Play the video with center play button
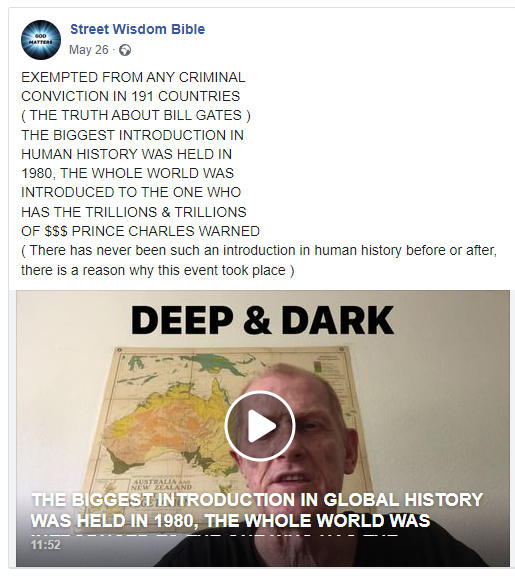This screenshot has width=515, height=579. [260, 426]
